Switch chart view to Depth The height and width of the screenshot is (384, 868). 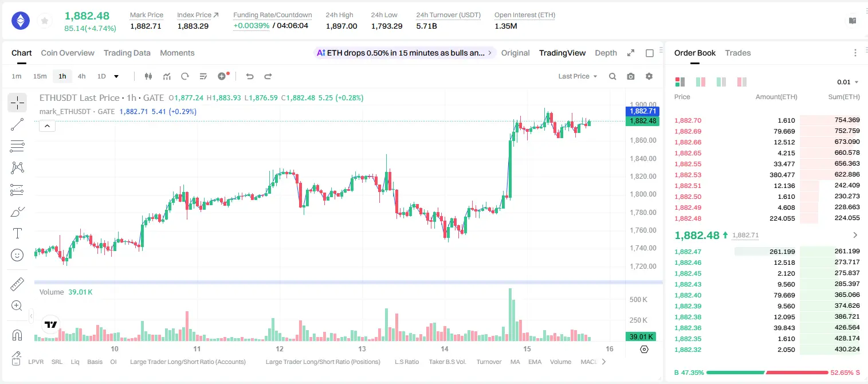coord(606,53)
